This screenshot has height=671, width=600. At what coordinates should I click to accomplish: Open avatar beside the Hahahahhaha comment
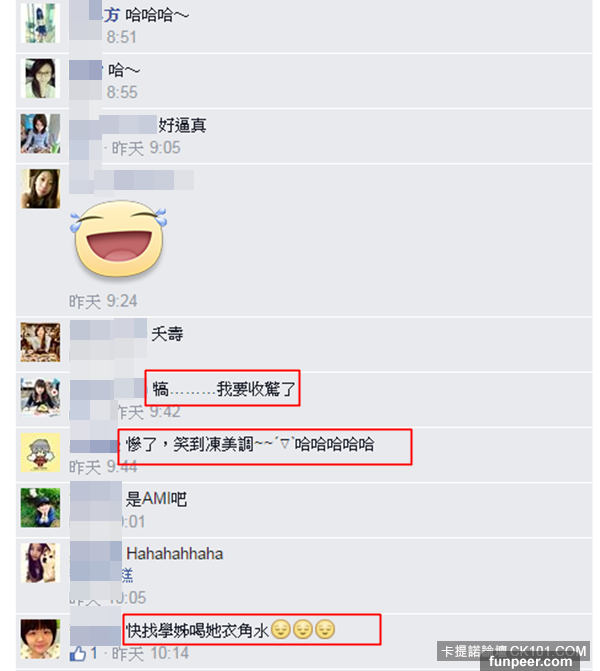pyautogui.click(x=40, y=563)
